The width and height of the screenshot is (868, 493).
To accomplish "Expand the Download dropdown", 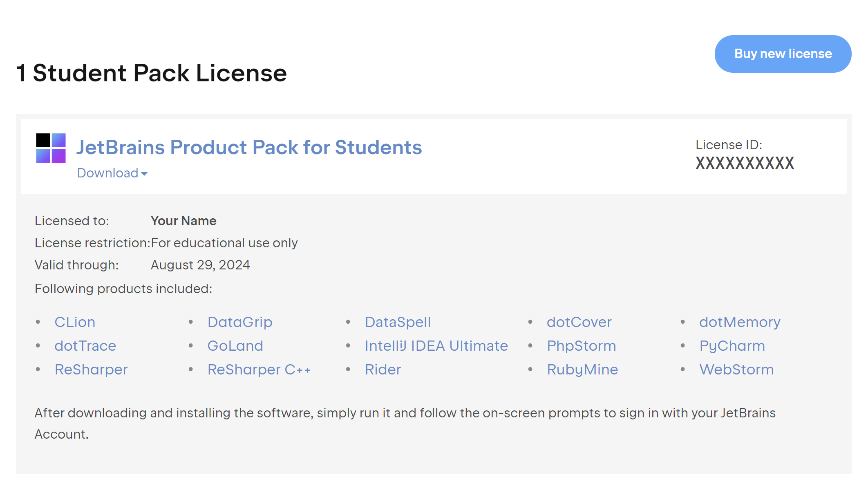I will click(x=112, y=173).
